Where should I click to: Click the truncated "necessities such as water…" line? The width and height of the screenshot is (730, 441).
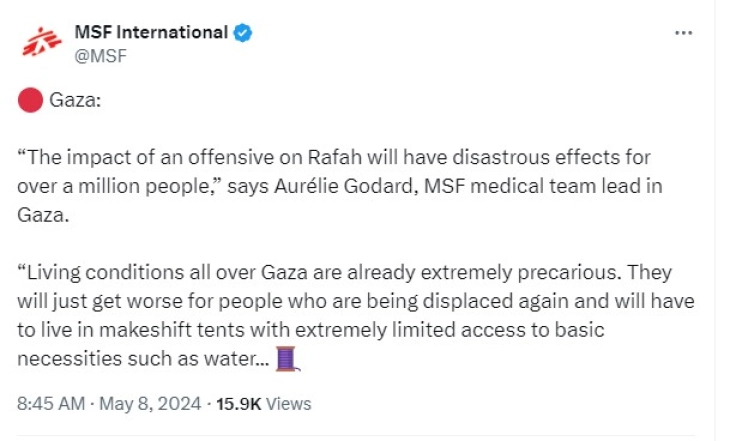(144, 358)
